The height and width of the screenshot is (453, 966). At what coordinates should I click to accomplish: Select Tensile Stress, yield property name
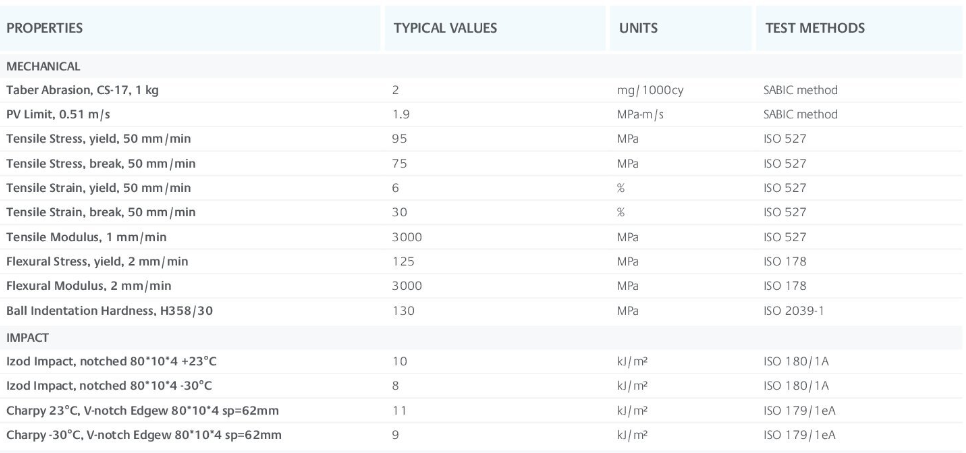coord(101,138)
